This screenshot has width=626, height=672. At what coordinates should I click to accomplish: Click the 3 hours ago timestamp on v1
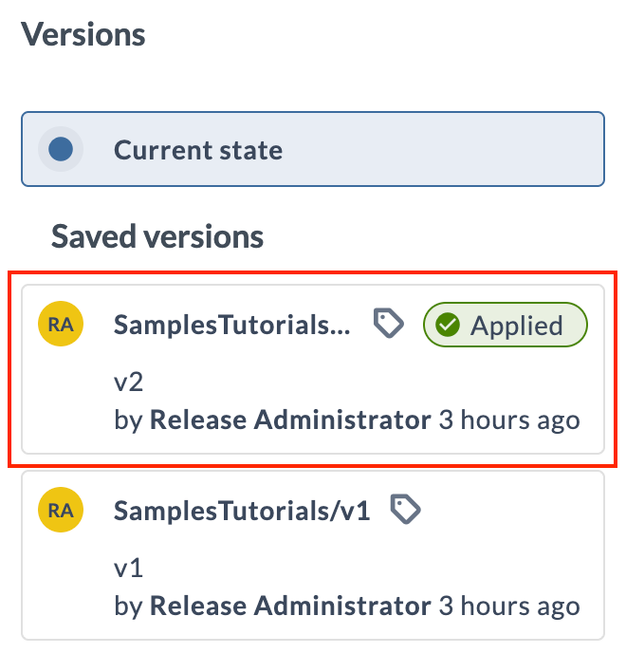point(508,605)
